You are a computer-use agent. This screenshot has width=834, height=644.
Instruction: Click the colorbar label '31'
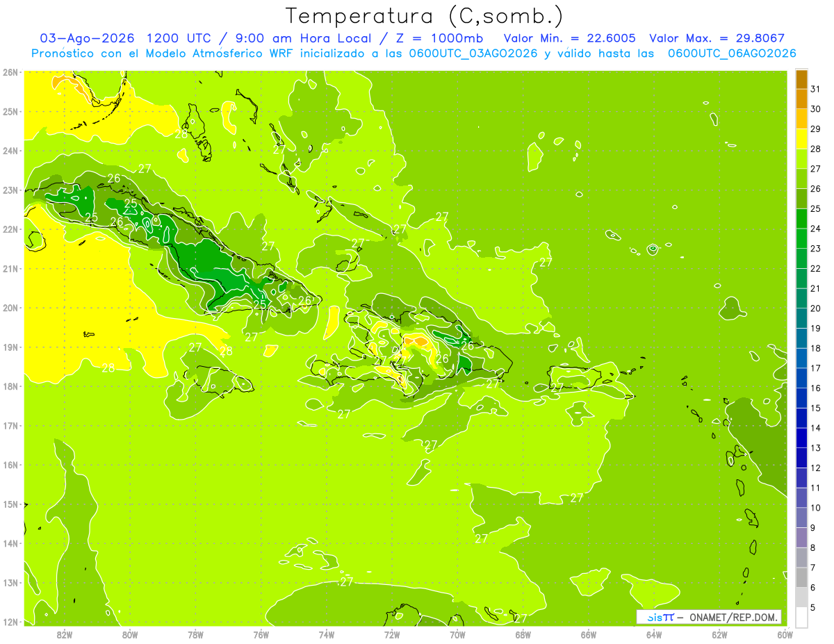click(x=815, y=89)
